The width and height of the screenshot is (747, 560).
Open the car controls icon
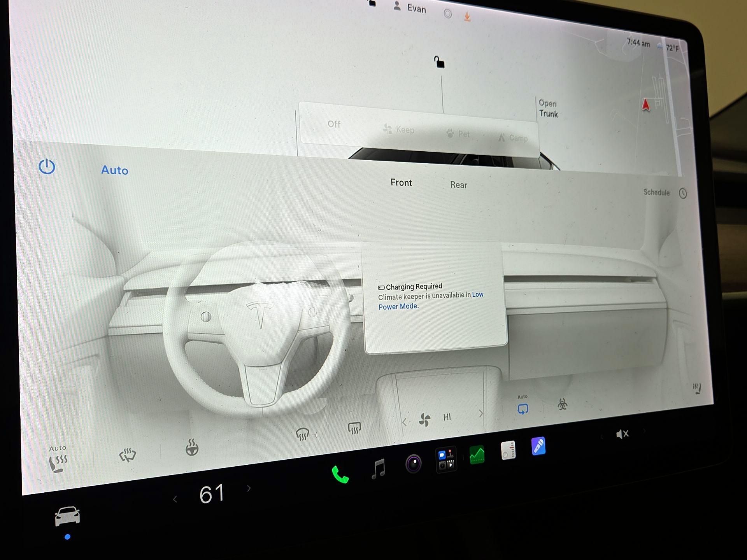(67, 516)
